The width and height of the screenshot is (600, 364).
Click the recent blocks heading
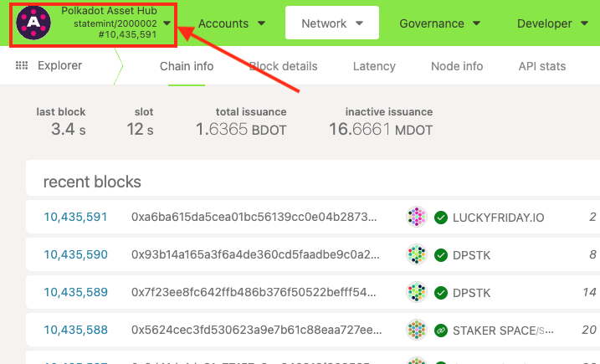point(92,182)
